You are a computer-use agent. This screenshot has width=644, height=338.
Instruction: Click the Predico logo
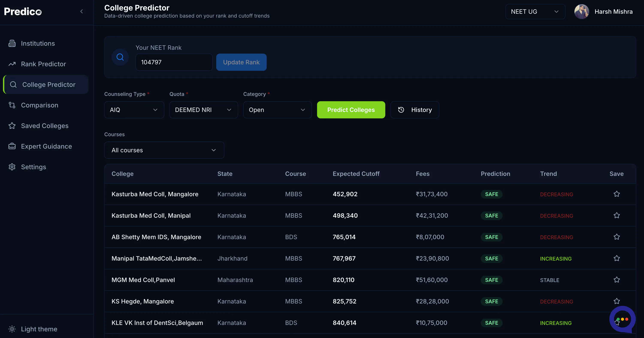coord(23,12)
